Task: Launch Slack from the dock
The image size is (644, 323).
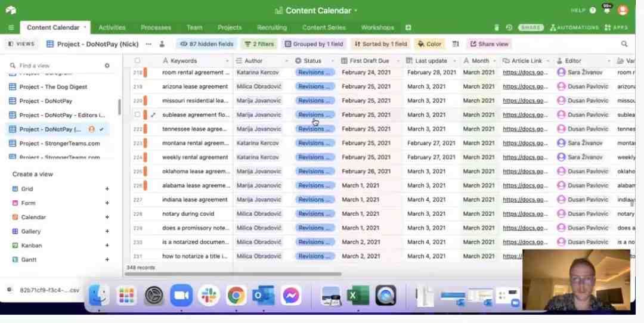Action: point(209,296)
